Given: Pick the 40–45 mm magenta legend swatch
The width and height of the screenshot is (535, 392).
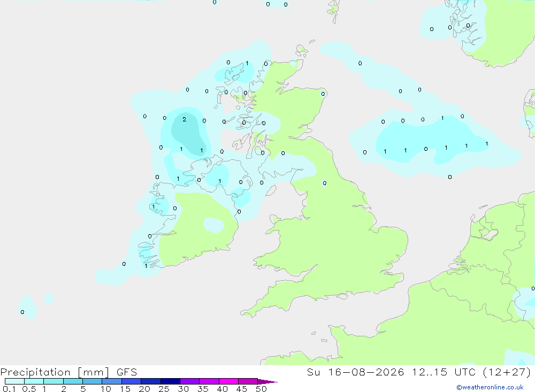Looking at the screenshot, I should [x=228, y=381].
